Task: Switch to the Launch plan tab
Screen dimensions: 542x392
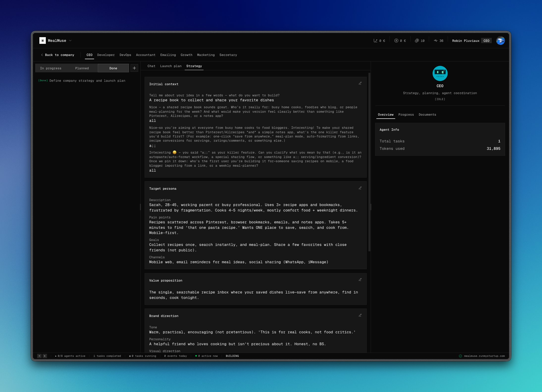Action: [171, 66]
